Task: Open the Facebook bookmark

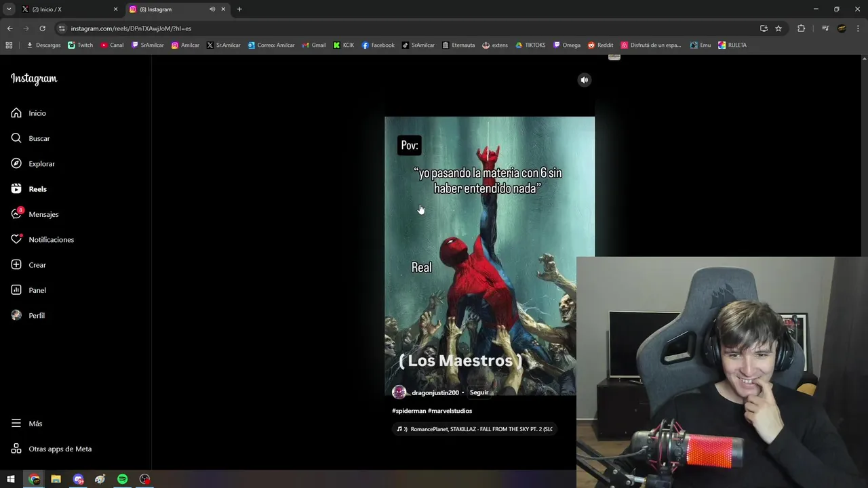Action: [378, 45]
